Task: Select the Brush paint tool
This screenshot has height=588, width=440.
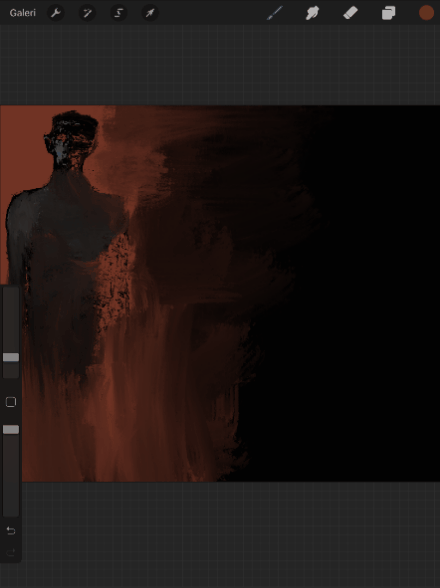Action: tap(275, 13)
